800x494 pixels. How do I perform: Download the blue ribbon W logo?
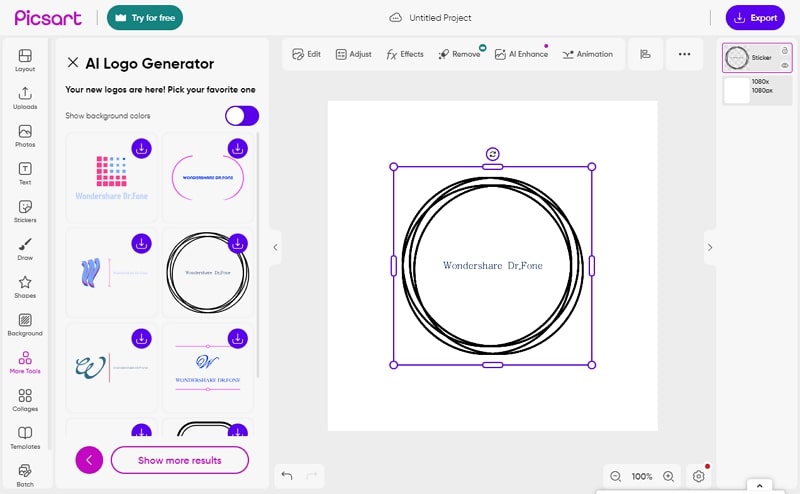click(141, 243)
